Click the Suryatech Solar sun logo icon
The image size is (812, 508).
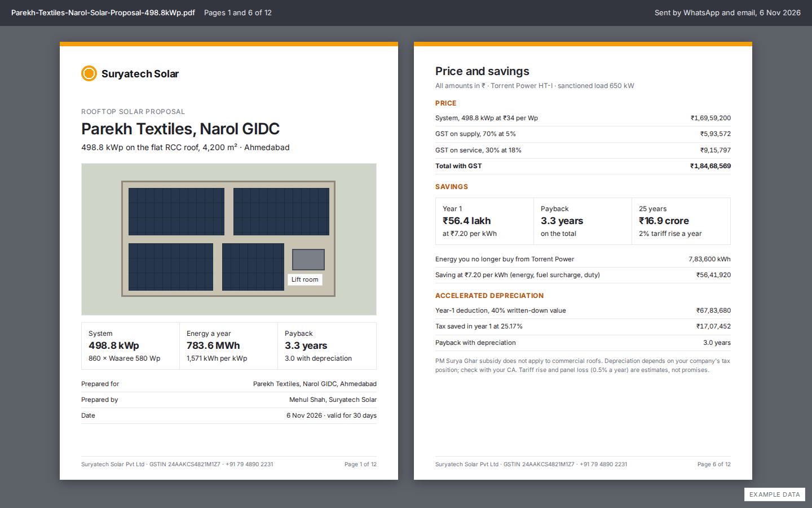tap(89, 73)
